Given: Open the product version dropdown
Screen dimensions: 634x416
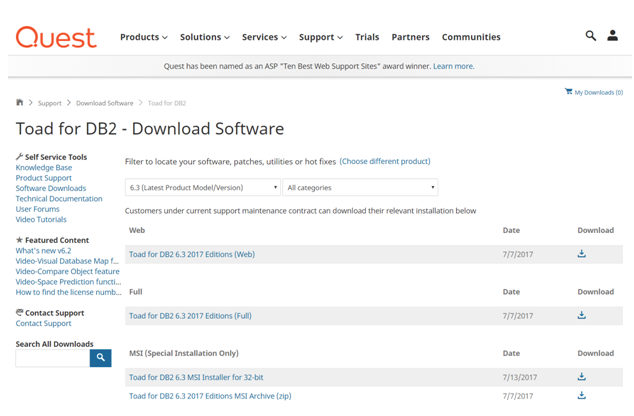Looking at the screenshot, I should pyautogui.click(x=203, y=188).
